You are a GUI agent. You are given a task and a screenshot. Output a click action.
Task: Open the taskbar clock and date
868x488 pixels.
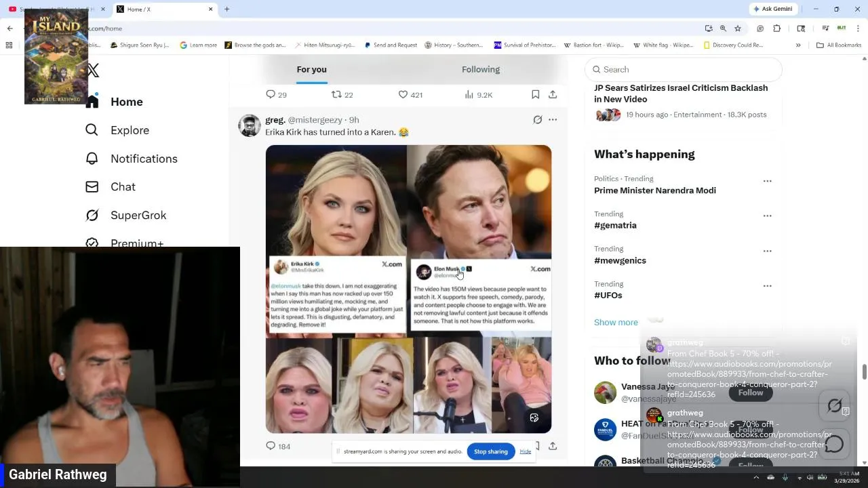[x=848, y=477]
